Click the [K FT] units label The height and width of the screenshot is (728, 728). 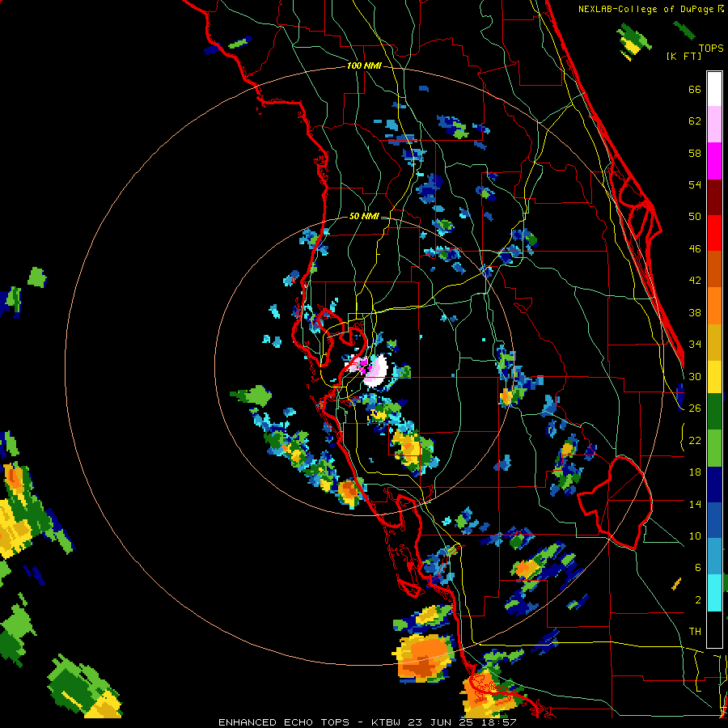[x=684, y=56]
